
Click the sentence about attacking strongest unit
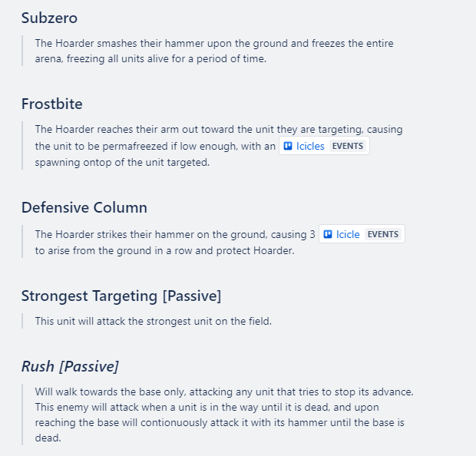[154, 321]
